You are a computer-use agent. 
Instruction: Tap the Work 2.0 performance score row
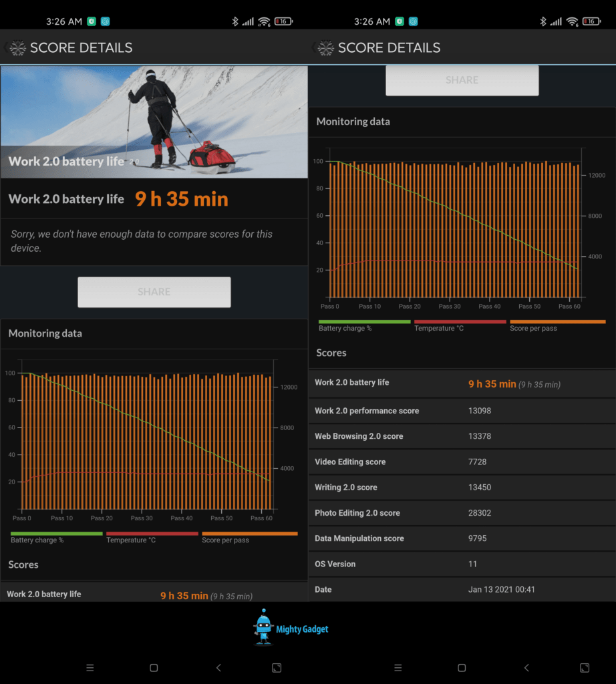(x=462, y=411)
